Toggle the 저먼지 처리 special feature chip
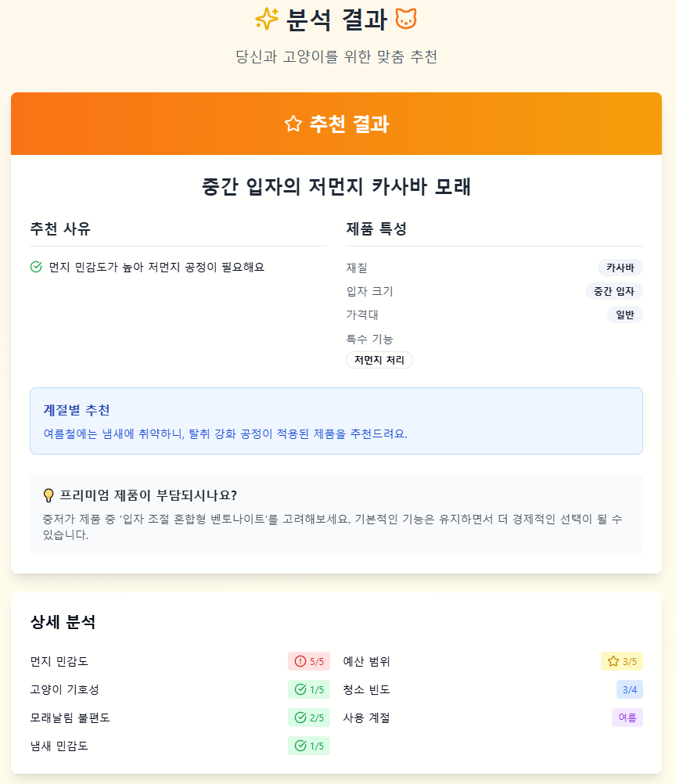676x784 pixels. [x=379, y=360]
